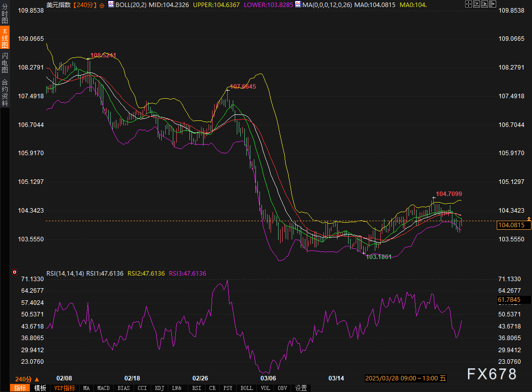Select the 模板 tab in bottom bar
The image size is (532, 392).
coord(40,388)
